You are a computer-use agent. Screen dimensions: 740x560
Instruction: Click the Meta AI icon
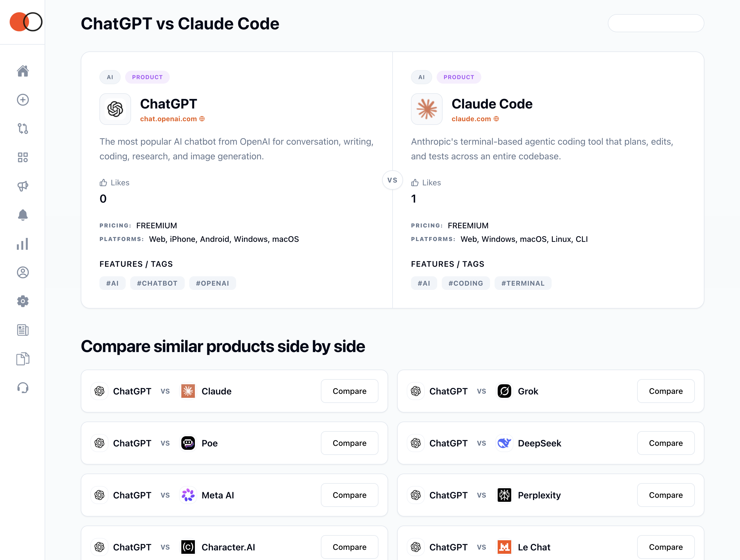tap(188, 495)
